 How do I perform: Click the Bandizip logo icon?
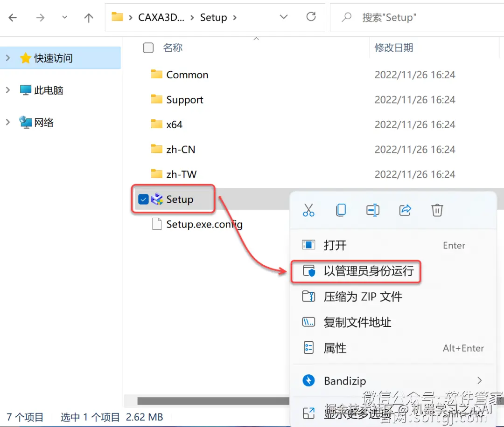[x=308, y=381]
